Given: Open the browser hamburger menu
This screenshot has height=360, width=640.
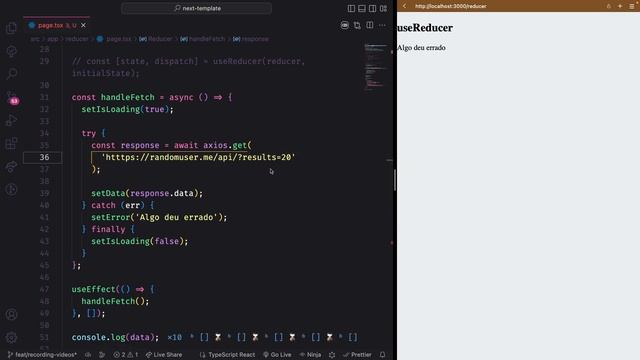Looking at the screenshot, I should [631, 6].
